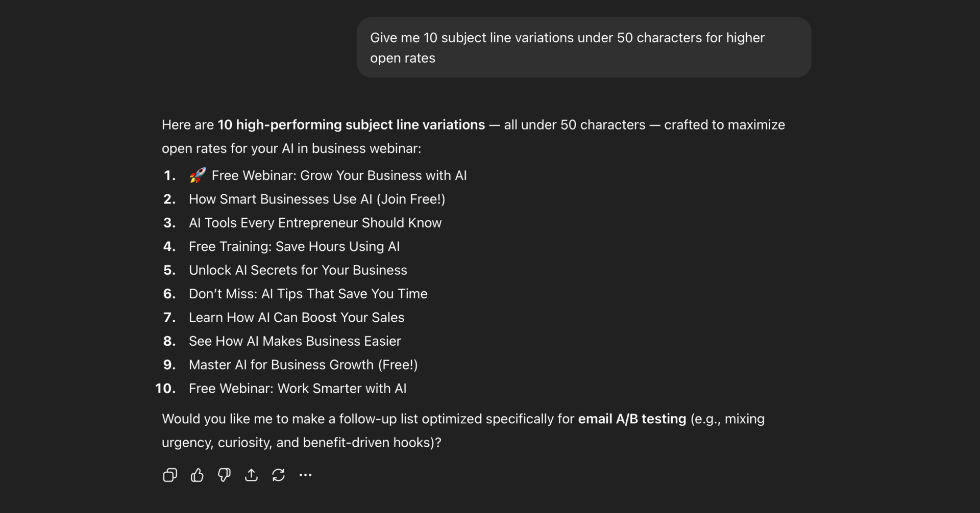This screenshot has width=980, height=513.
Task: Regenerate the response
Action: pyautogui.click(x=279, y=475)
